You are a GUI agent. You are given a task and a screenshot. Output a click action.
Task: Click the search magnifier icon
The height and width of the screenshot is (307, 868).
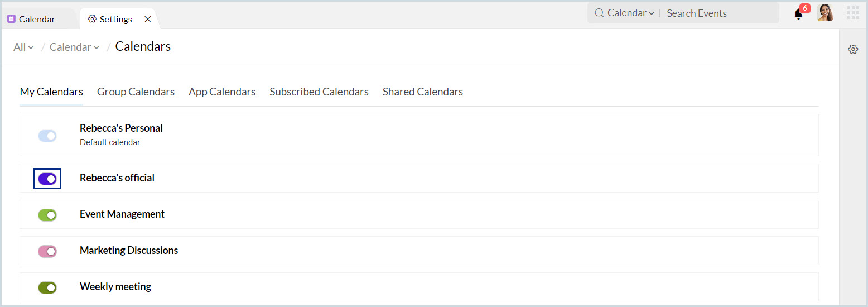tap(599, 13)
